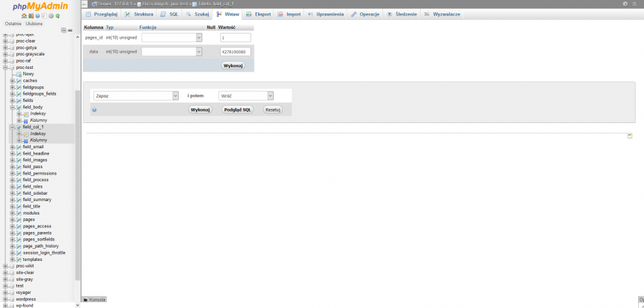
Task: Click table icon next to pages
Action: pos(19,220)
